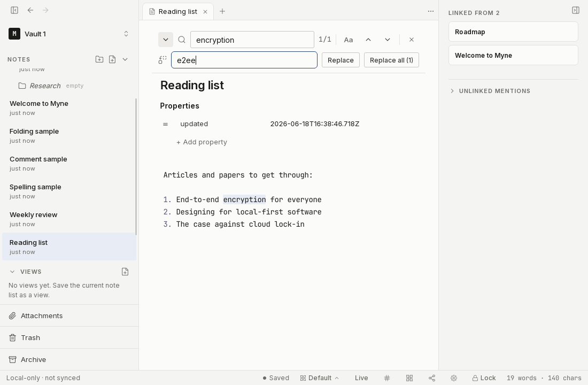Create a new note via Notes header icon

click(x=112, y=59)
